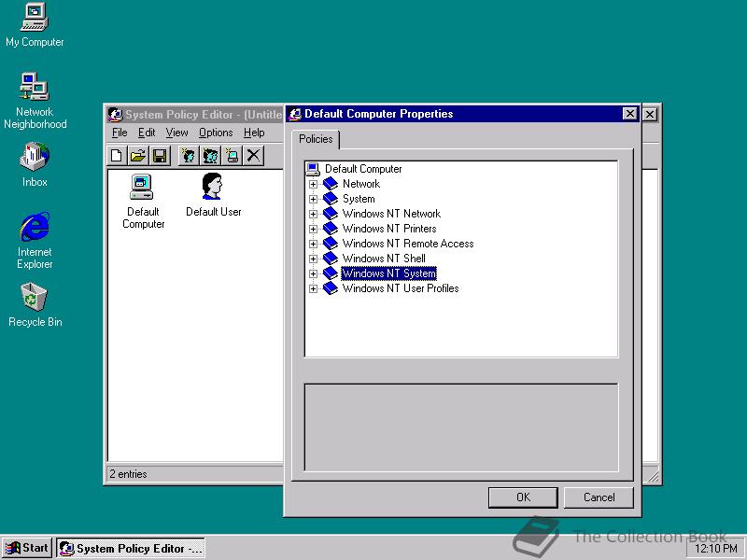Select the highlighted Windows NT System label

388,273
